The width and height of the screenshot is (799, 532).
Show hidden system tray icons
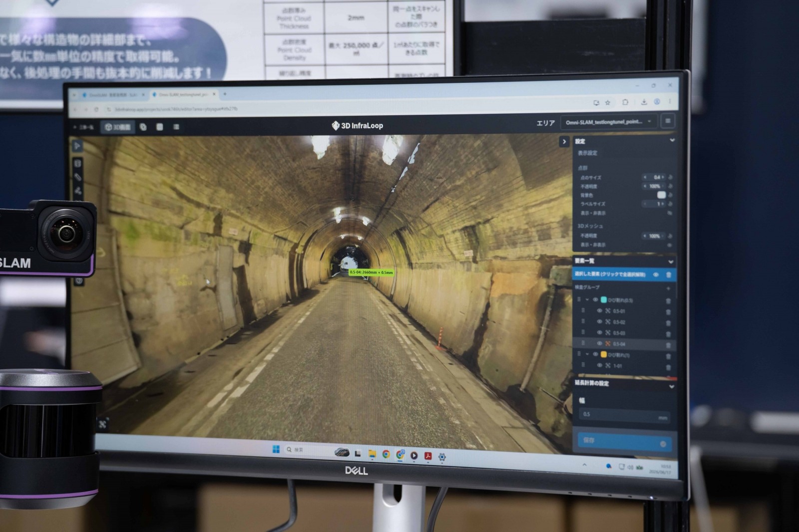(584, 465)
